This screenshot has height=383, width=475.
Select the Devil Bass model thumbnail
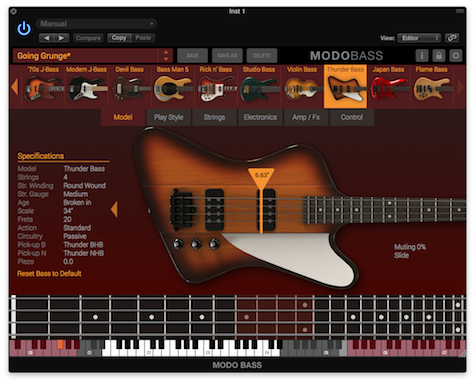click(x=130, y=88)
